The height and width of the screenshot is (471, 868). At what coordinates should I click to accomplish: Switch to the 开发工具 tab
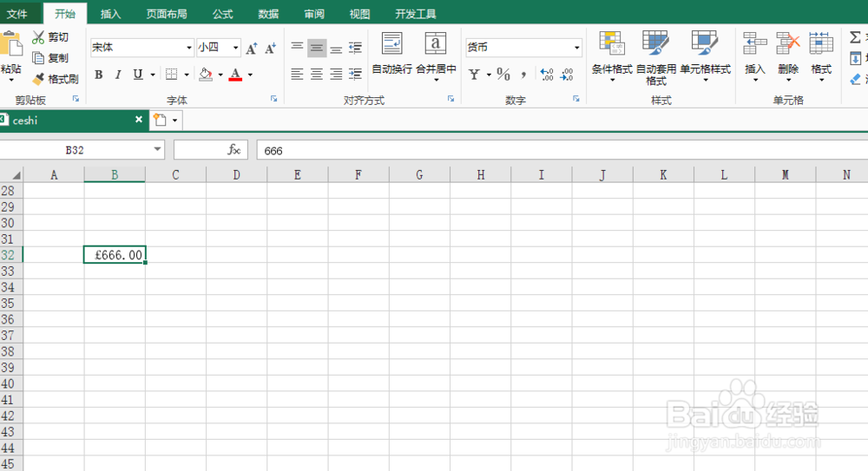click(x=416, y=14)
